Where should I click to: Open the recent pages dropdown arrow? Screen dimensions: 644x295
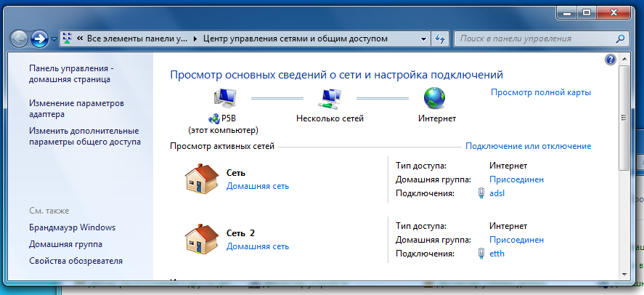tap(54, 39)
